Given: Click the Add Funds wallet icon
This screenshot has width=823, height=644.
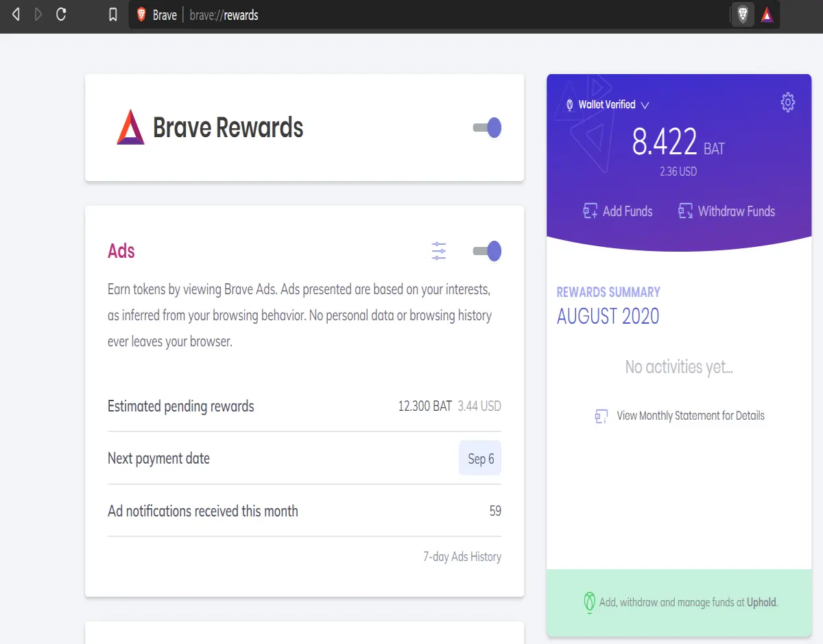Looking at the screenshot, I should coord(590,211).
